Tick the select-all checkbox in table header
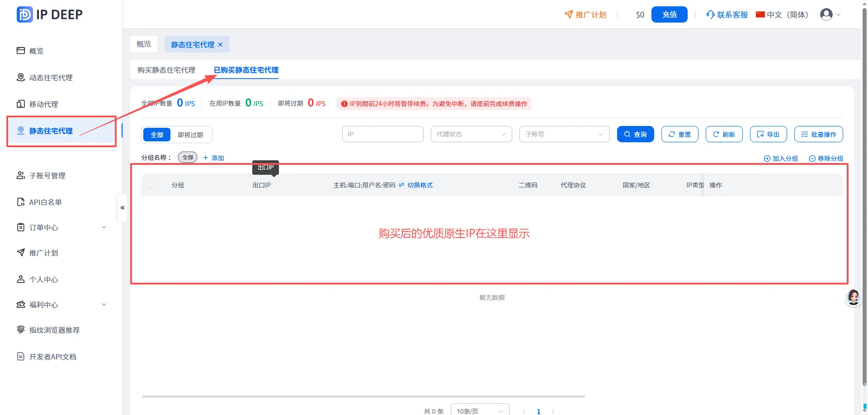Viewport: 868px width, 415px height. [151, 185]
